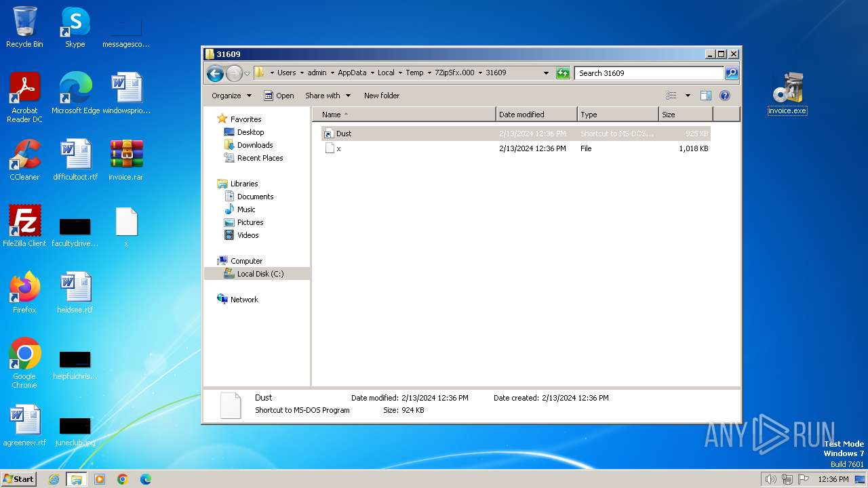
Task: Click the Windows Explorer taskbar button
Action: pyautogui.click(x=76, y=479)
